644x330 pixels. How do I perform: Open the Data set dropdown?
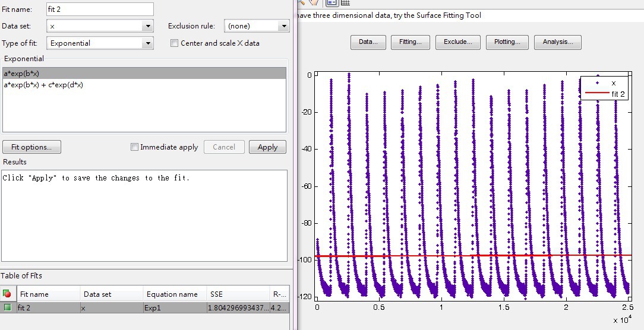pyautogui.click(x=147, y=26)
